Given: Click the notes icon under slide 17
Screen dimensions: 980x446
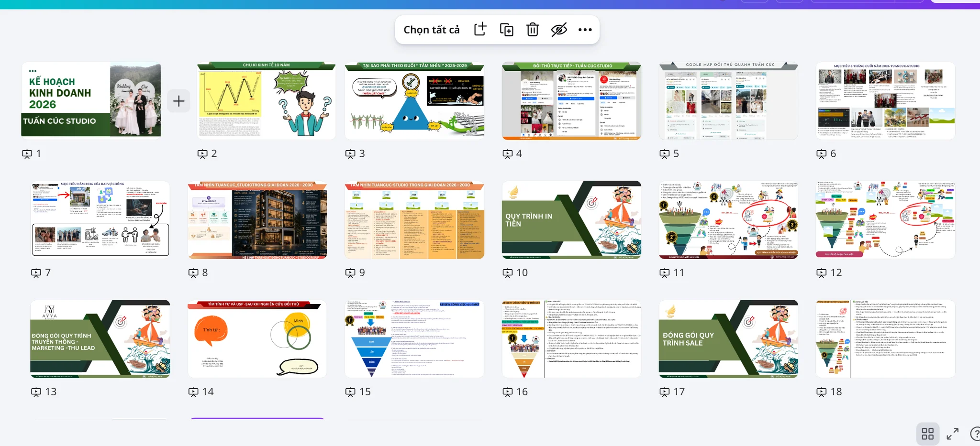Looking at the screenshot, I should (664, 392).
